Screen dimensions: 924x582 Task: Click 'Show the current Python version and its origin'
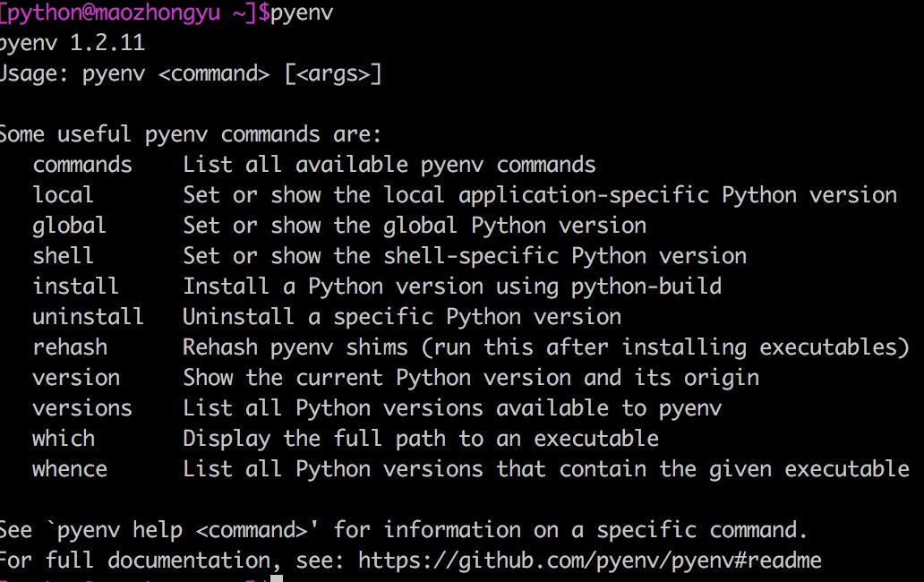tap(472, 378)
